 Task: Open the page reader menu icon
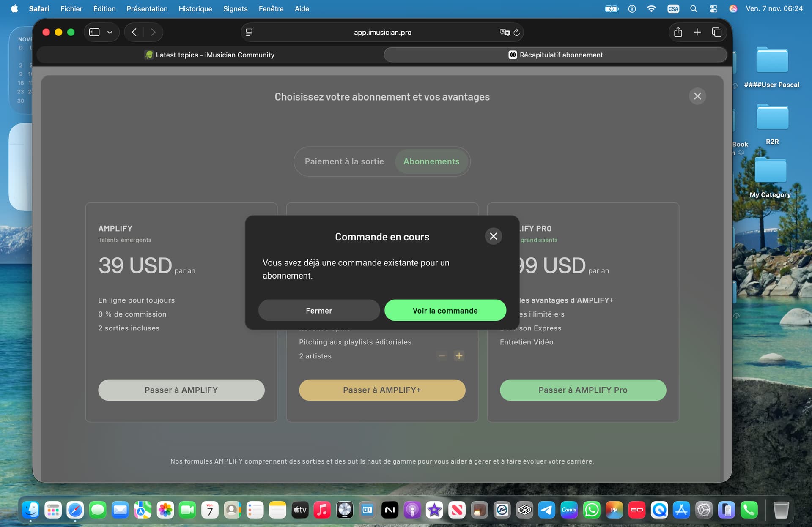coord(249,33)
